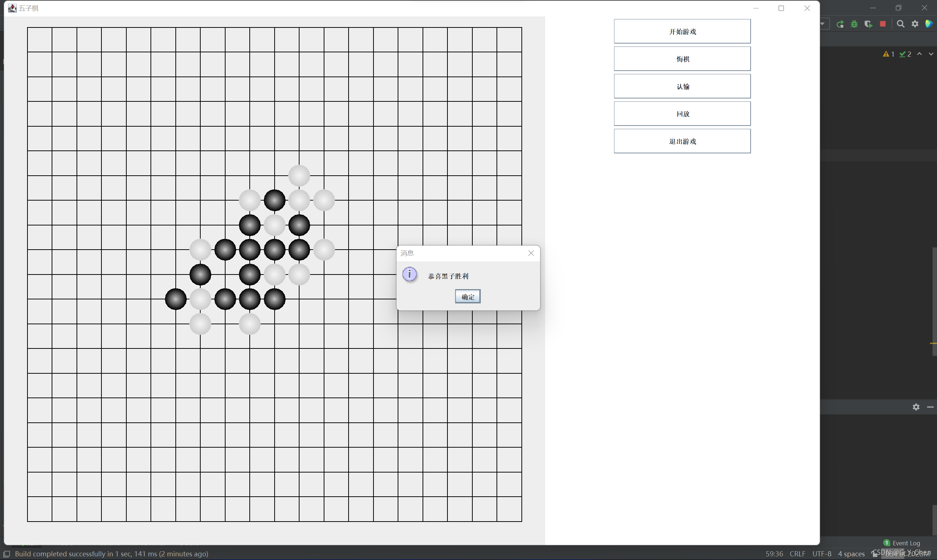The height and width of the screenshot is (560, 937).
Task: Click the 悔棋 undo move button
Action: click(x=682, y=59)
